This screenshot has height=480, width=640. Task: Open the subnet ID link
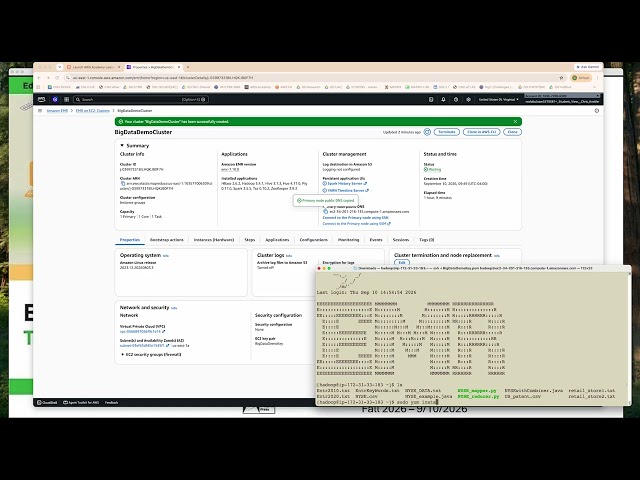(x=144, y=346)
